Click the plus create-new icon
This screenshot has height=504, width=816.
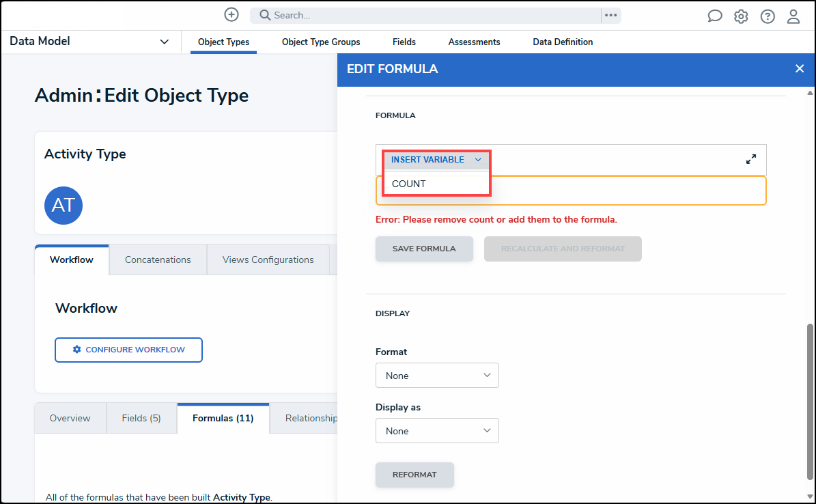coord(231,14)
